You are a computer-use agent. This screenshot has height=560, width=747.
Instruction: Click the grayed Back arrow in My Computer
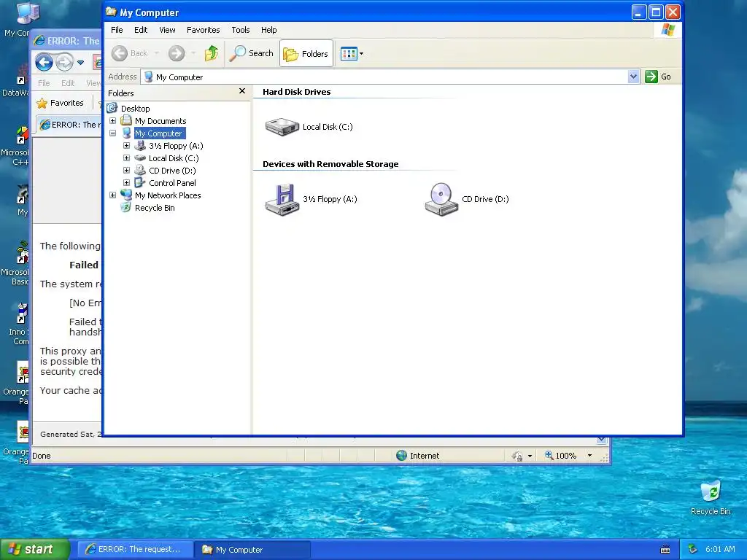click(120, 53)
